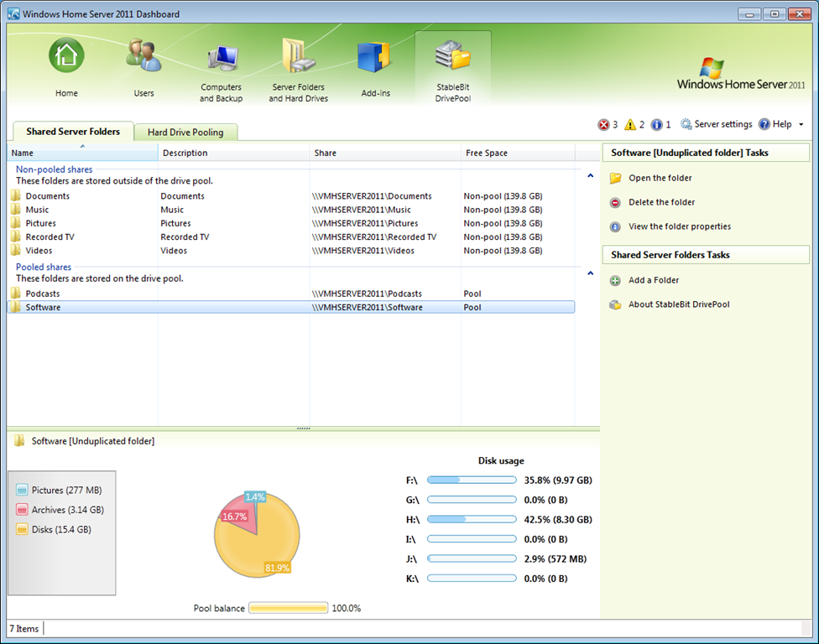Viewport: 819px width, 644px height.
Task: Select the Recorded TV row name
Action: tap(50, 237)
